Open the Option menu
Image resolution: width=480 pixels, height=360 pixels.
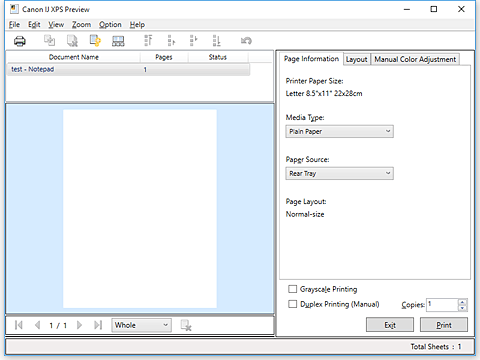110,25
